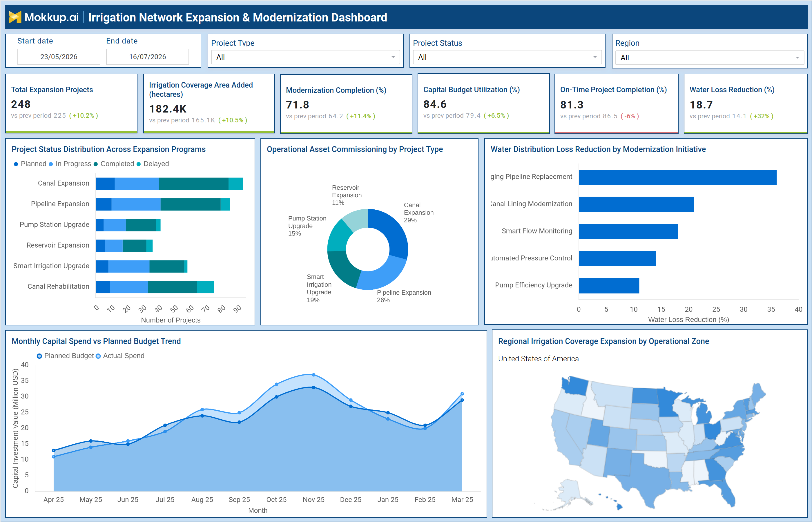Click the Reservoir Expansion In Progress segment
Image resolution: width=812 pixels, height=522 pixels.
click(x=114, y=246)
